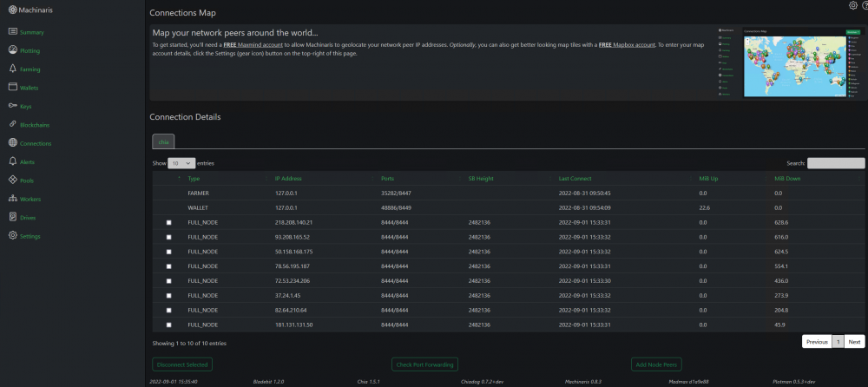This screenshot has height=387, width=868.
Task: Select the chia blockchain tab
Action: coord(163,141)
